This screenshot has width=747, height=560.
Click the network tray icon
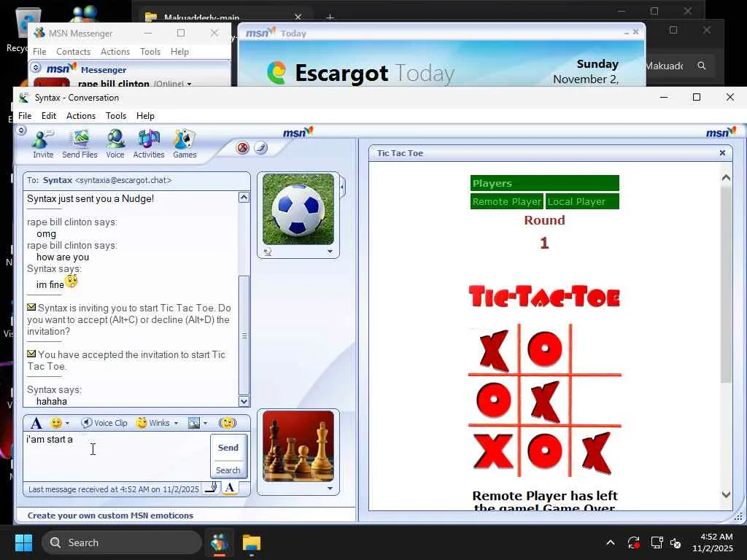point(657,542)
